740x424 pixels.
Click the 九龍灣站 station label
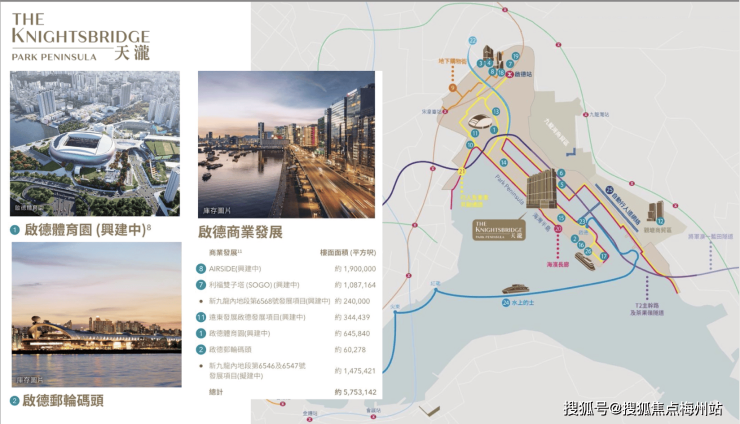click(x=599, y=114)
